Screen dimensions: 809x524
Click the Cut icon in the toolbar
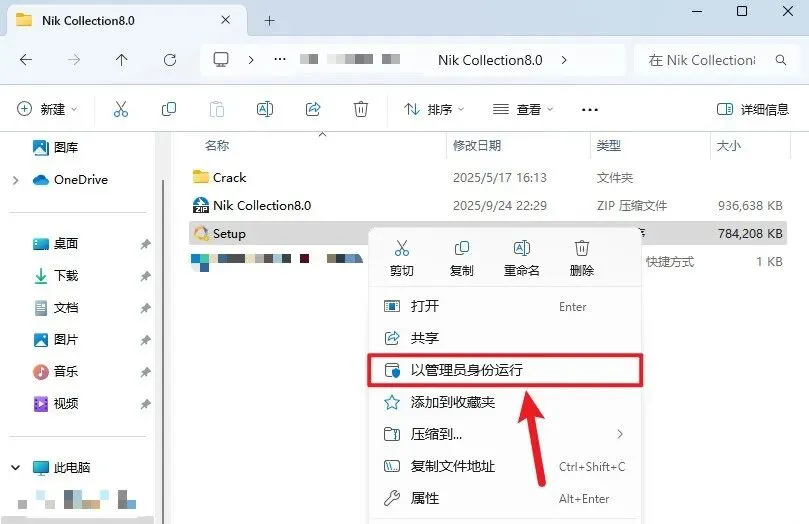click(121, 109)
